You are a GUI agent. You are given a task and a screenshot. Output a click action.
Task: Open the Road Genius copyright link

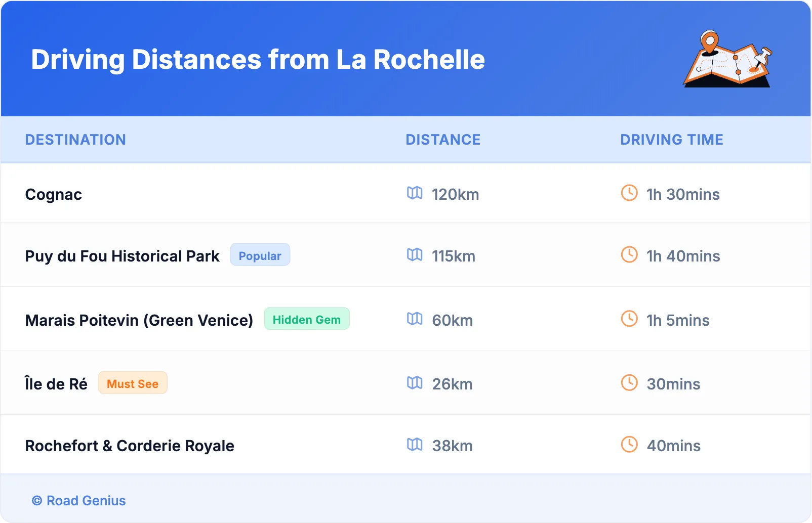79,501
